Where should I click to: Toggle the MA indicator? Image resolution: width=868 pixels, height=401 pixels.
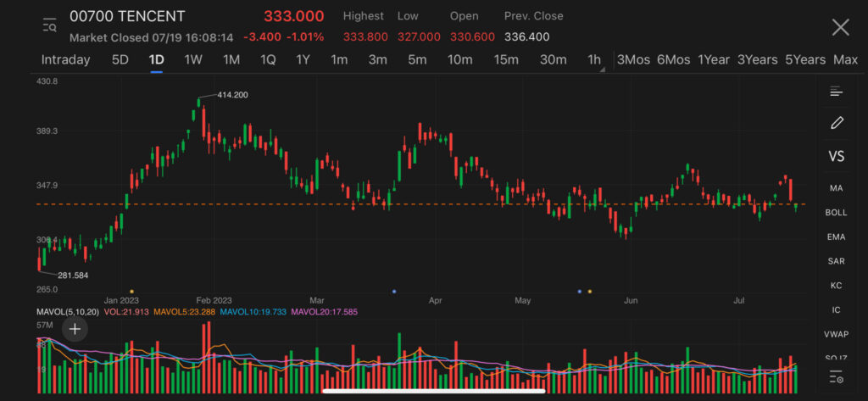(836, 188)
